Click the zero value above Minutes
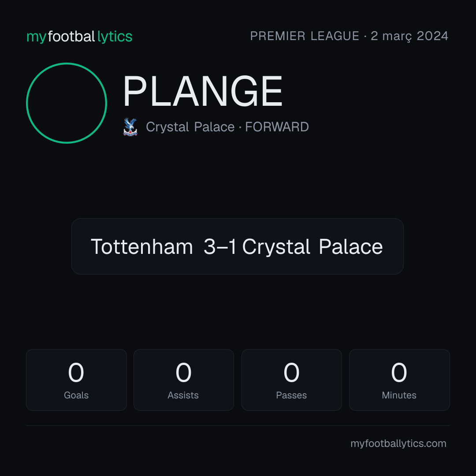The height and width of the screenshot is (476, 476). (399, 372)
